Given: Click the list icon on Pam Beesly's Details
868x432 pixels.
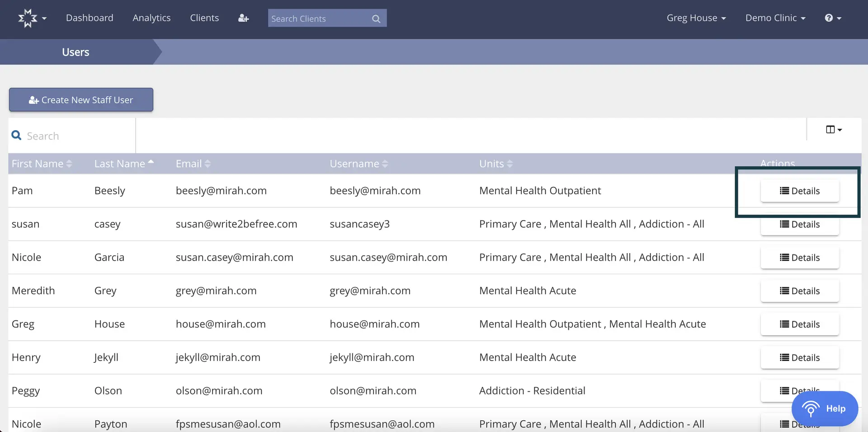Looking at the screenshot, I should [783, 190].
